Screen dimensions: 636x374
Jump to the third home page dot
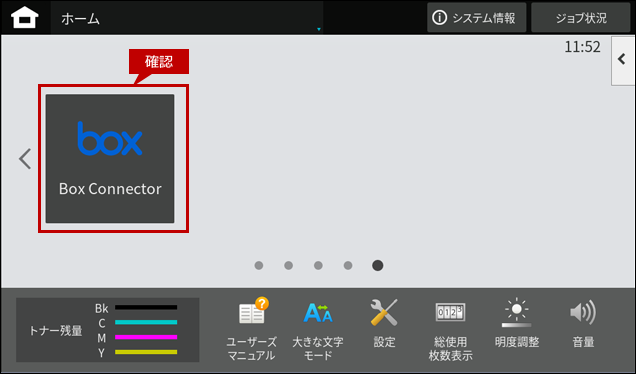(x=318, y=265)
